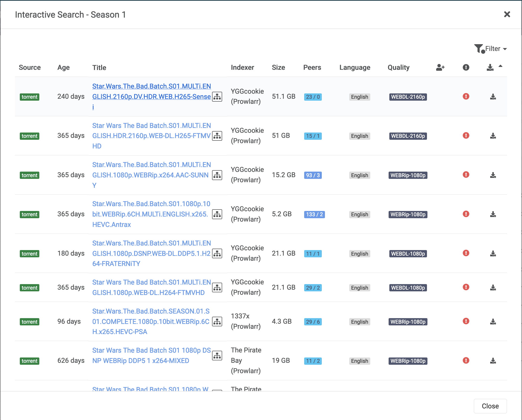Click rejection warning for Pirate Bay MIXED row
Image resolution: width=522 pixels, height=420 pixels.
tap(466, 361)
